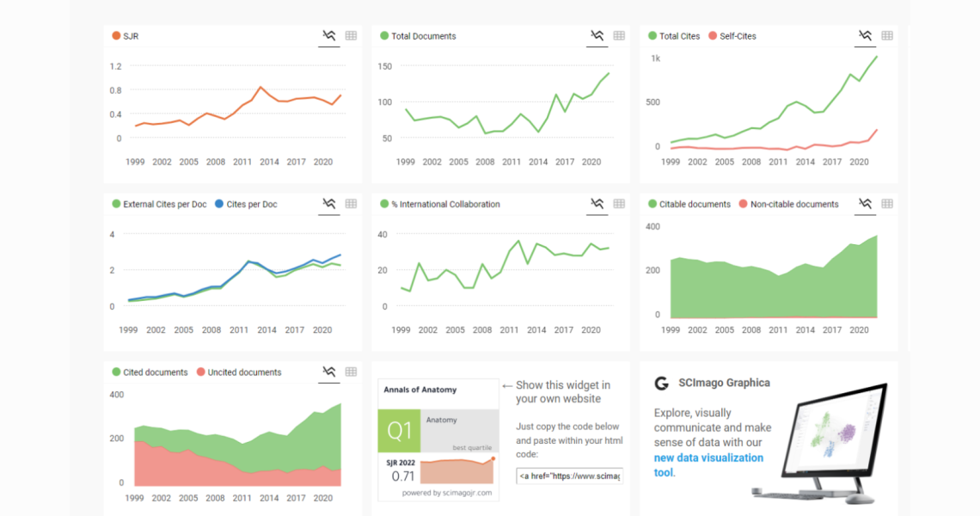Screen dimensions: 980x516
Task: Open table view icon in External Cites per Doc panel
Action: pos(352,204)
